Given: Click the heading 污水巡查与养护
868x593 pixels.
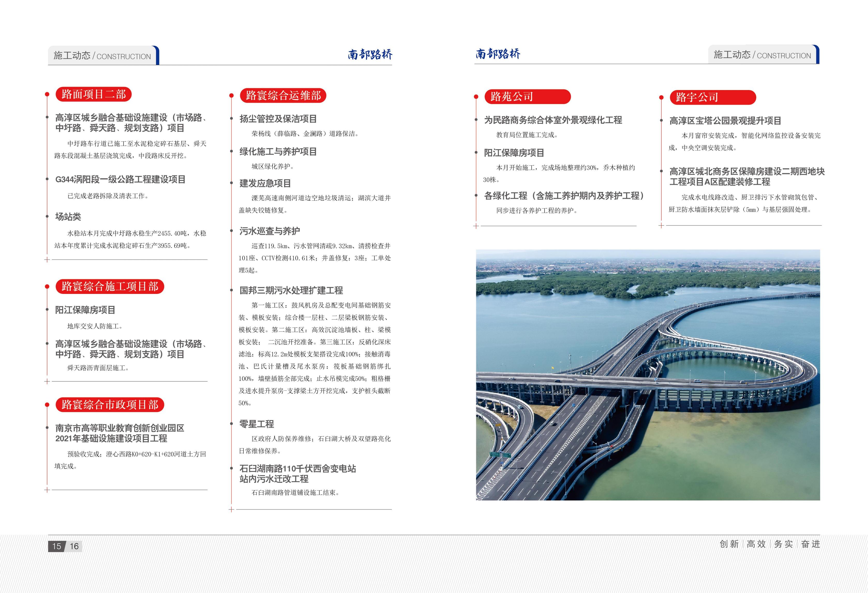Looking at the screenshot, I should tap(270, 231).
